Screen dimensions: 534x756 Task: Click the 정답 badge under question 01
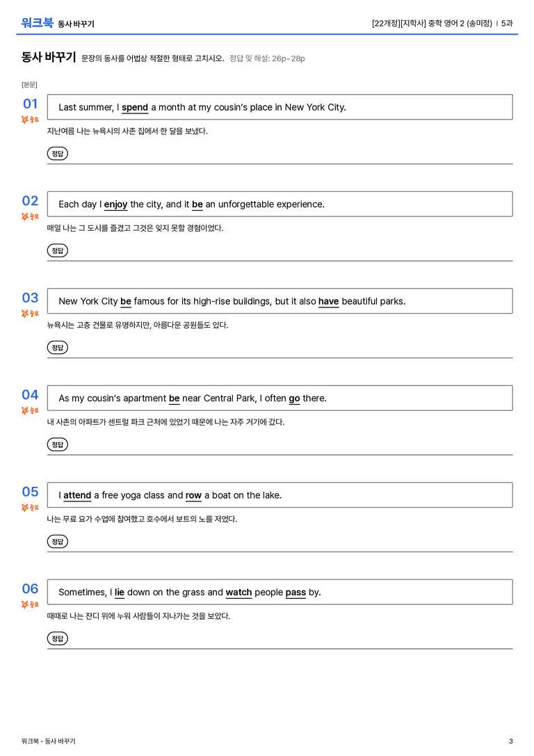pos(57,153)
